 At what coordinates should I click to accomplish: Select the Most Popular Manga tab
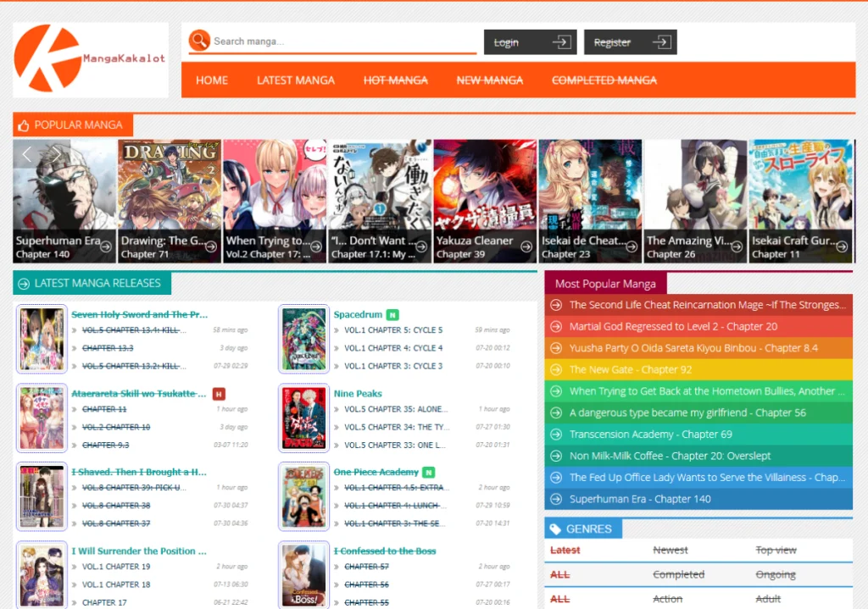[x=605, y=284]
